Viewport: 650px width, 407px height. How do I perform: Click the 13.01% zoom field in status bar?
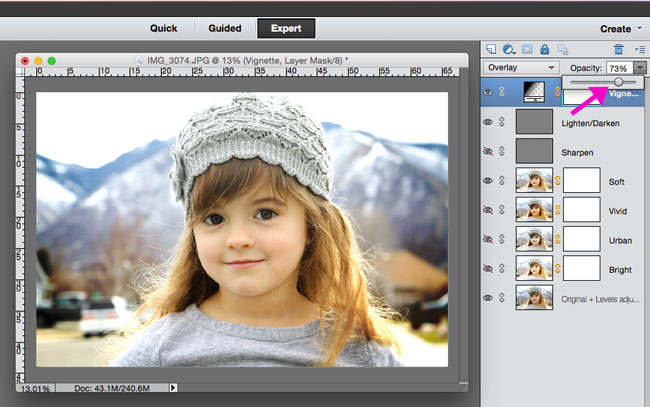point(36,388)
